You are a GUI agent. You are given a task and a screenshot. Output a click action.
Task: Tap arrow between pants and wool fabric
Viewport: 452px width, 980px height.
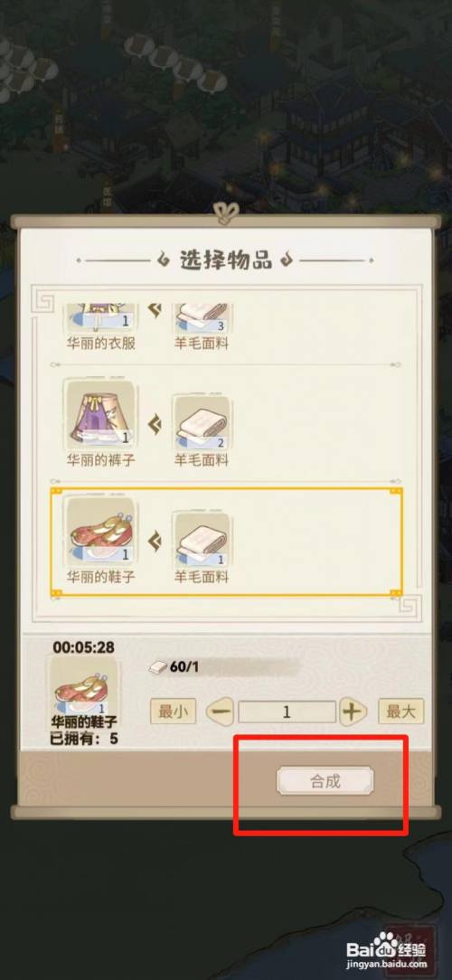click(155, 426)
